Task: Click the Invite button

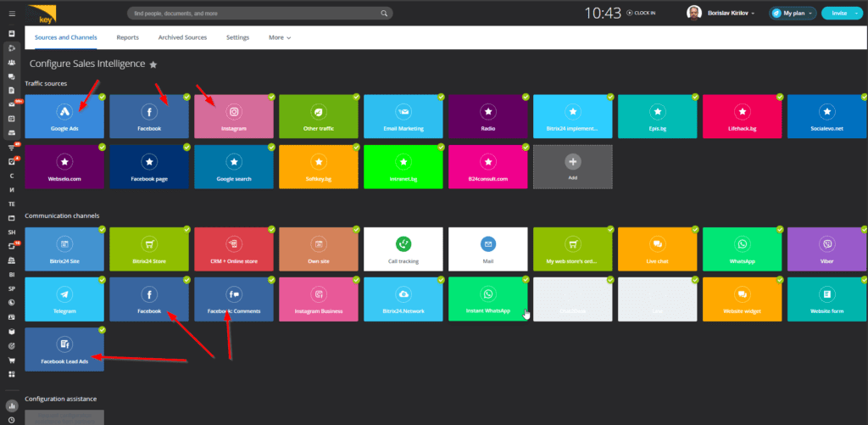Action: [841, 13]
